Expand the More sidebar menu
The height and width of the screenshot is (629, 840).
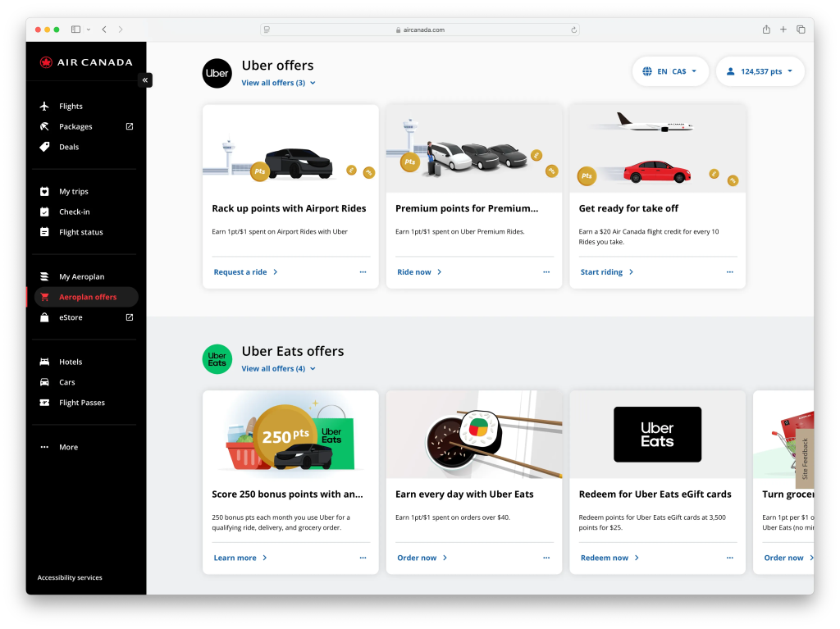click(x=68, y=447)
